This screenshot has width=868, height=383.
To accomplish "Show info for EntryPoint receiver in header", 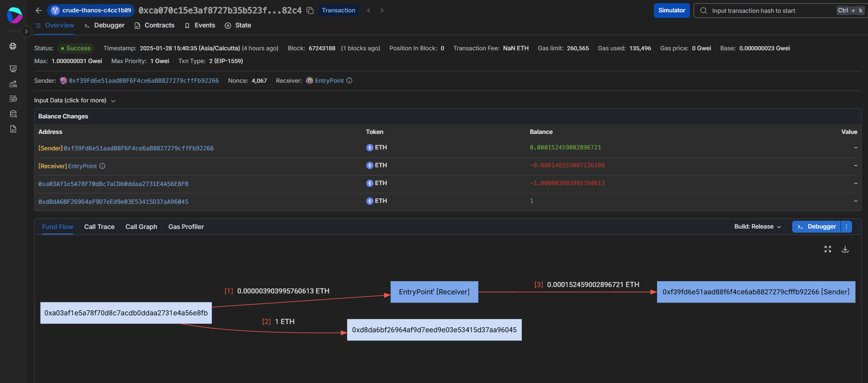I will click(349, 80).
